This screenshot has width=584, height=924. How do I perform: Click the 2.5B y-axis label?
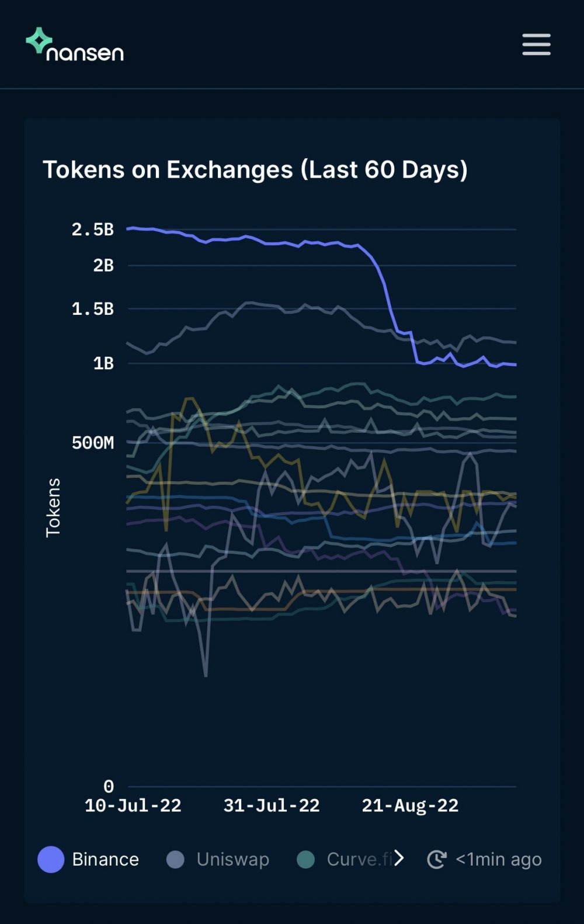click(93, 230)
